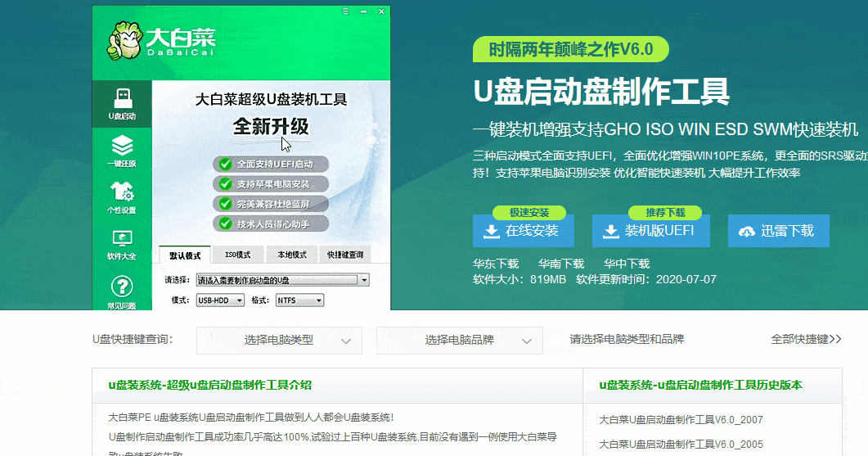Open the 全部快捷键>> link
868x456 pixels.
click(x=806, y=339)
